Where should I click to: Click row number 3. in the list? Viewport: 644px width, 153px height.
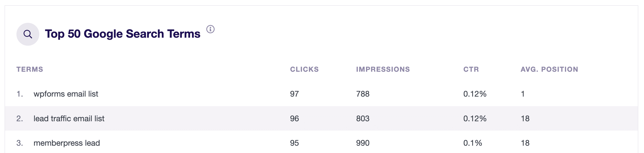tap(20, 143)
